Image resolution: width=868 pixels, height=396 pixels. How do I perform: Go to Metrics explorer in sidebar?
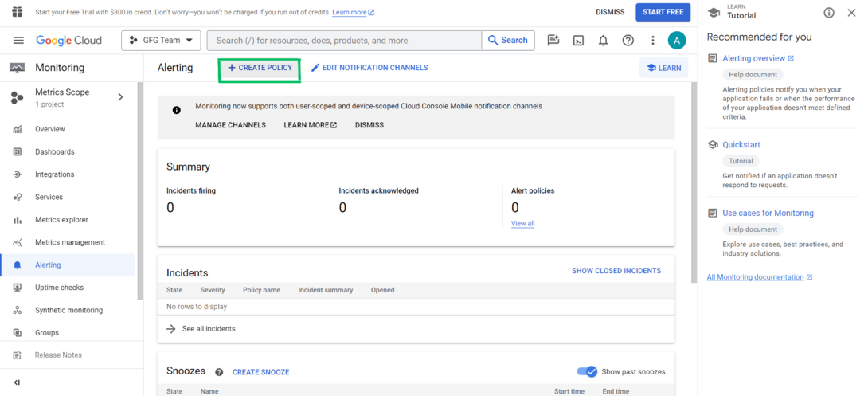[x=61, y=220]
